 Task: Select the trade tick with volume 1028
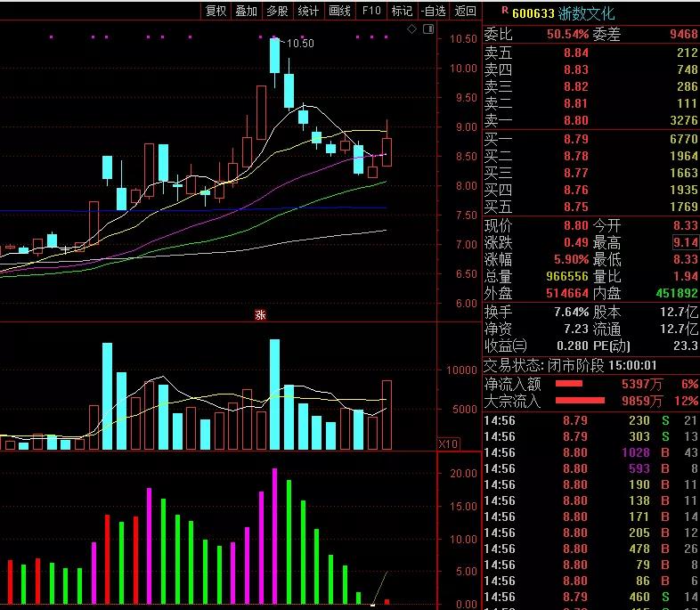pos(591,453)
